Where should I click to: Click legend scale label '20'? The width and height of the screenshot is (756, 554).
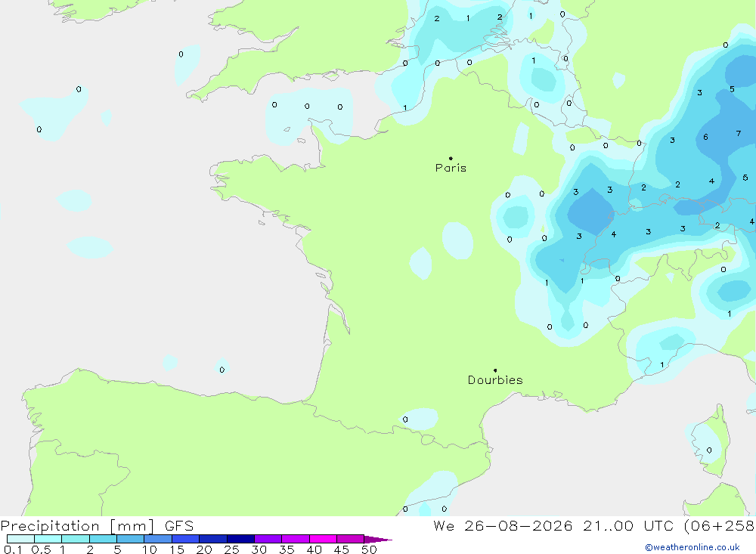[x=204, y=549]
